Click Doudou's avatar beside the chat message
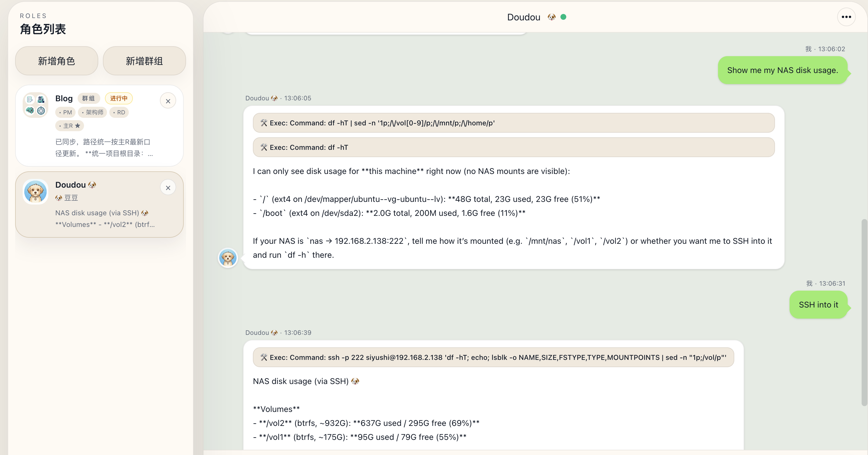 pos(228,258)
